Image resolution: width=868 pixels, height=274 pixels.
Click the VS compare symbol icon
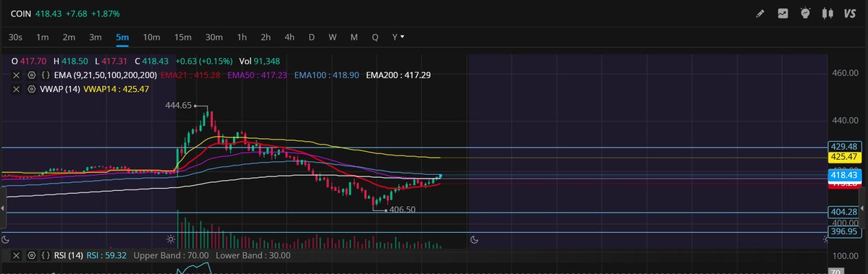(x=850, y=14)
